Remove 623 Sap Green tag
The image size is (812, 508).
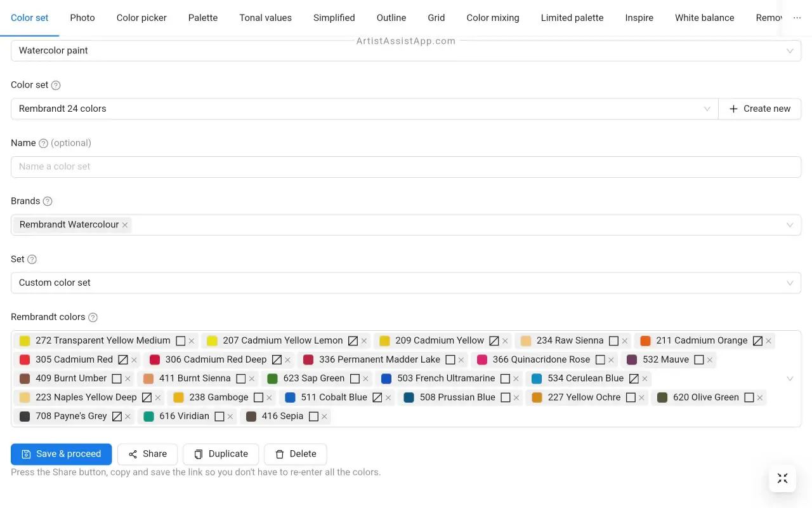(365, 379)
